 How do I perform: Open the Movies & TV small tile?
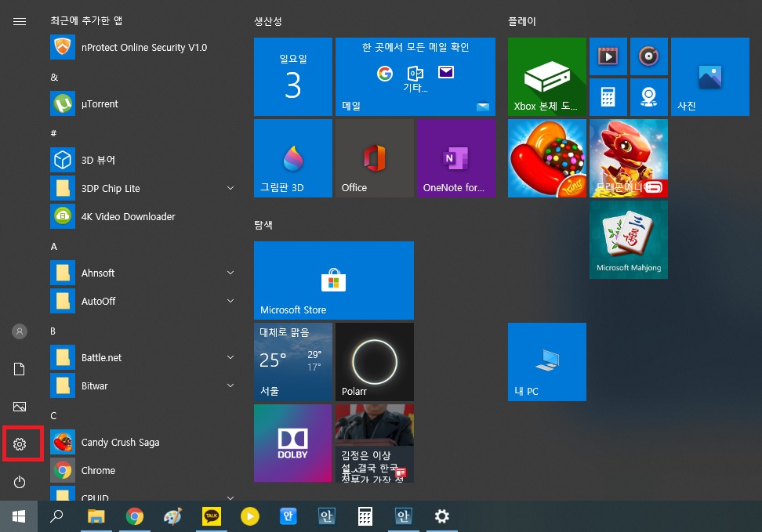tap(608, 56)
